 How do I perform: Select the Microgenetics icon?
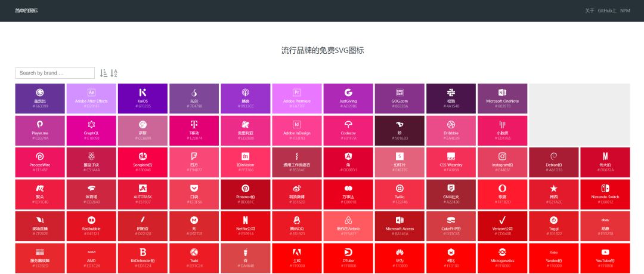[x=502, y=258]
